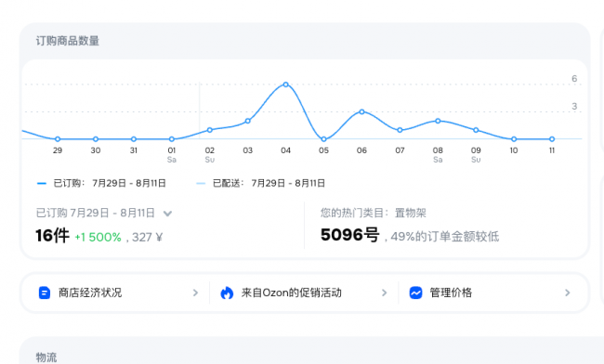Select the chart data point for 08
Image resolution: width=604 pixels, height=364 pixels.
(438, 121)
